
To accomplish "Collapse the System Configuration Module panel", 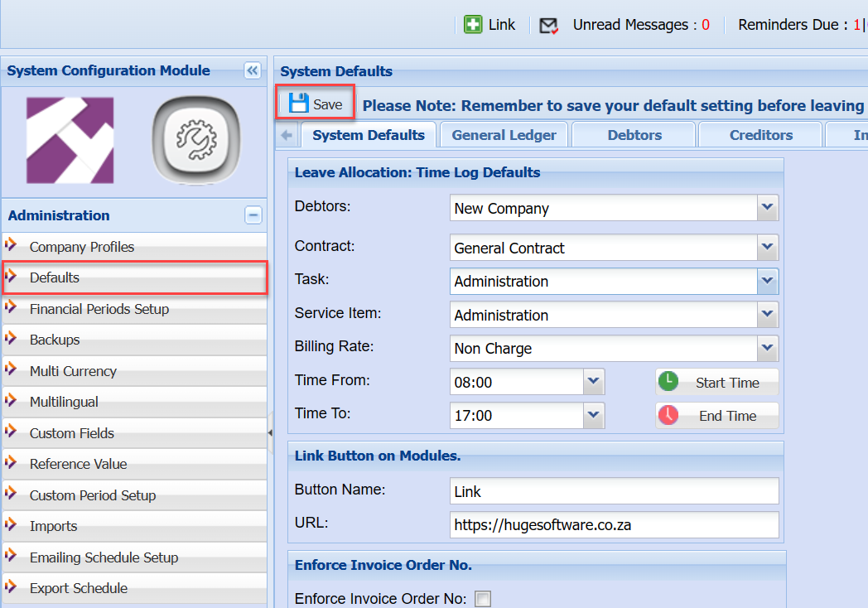I will pyautogui.click(x=253, y=71).
